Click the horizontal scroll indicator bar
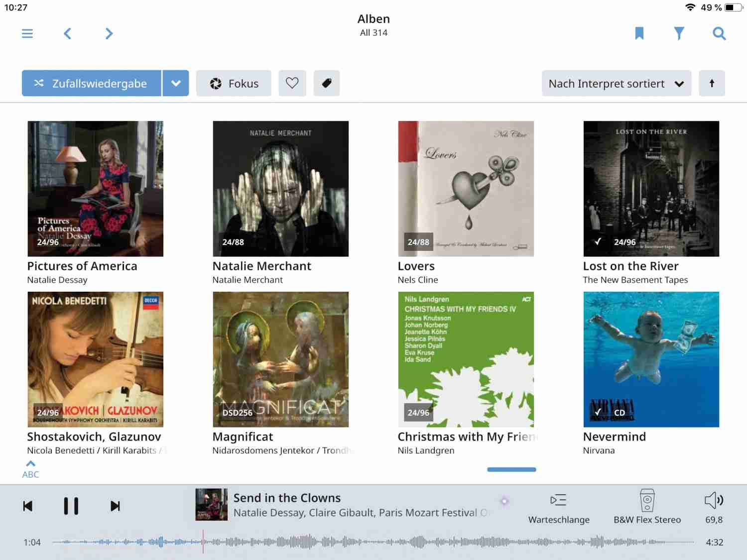Viewport: 747px width, 560px height. (x=511, y=469)
